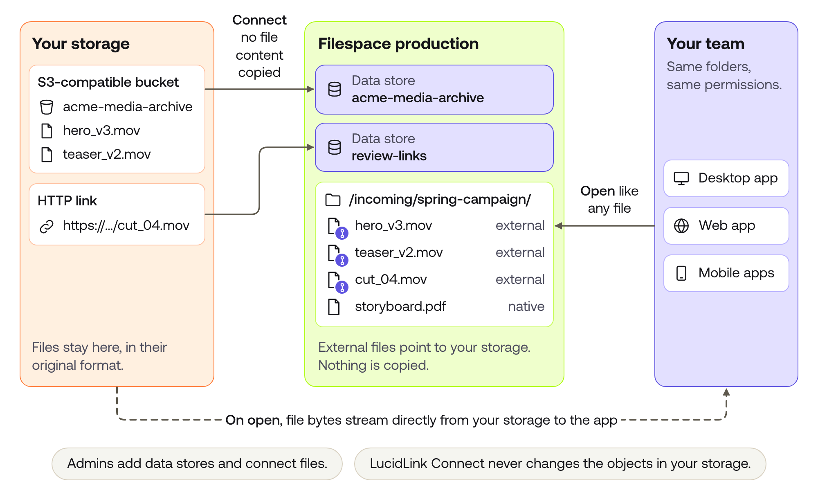The image size is (818, 504).
Task: Click the cut_04.mov file name in Filespace folder
Action: click(x=391, y=279)
